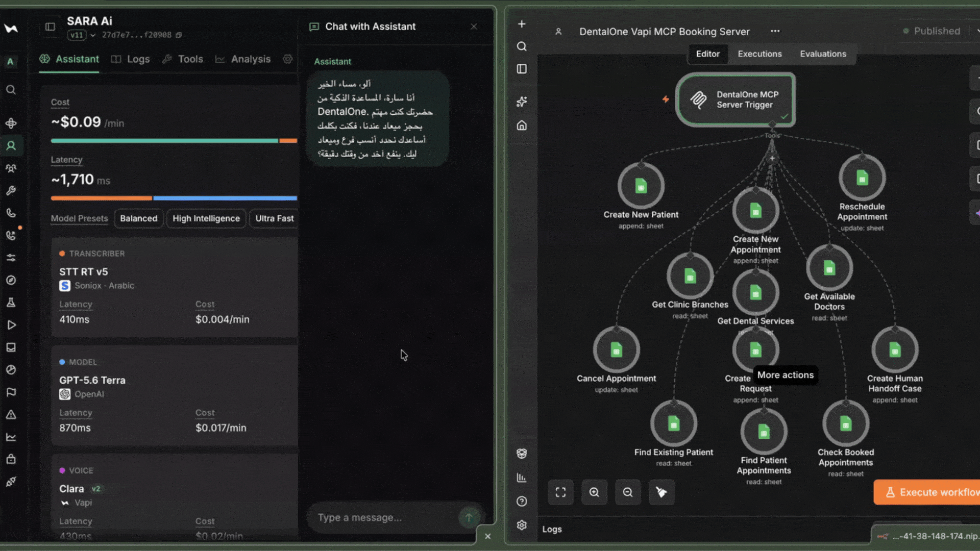The height and width of the screenshot is (551, 980).
Task: Click the Published status indicator
Action: point(932,31)
